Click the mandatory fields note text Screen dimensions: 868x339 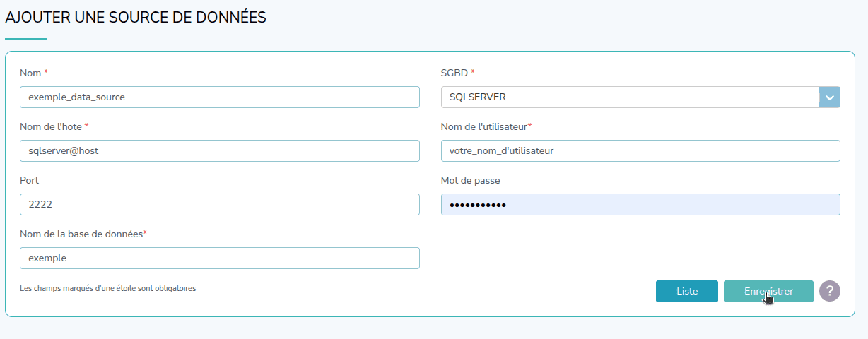click(x=107, y=288)
